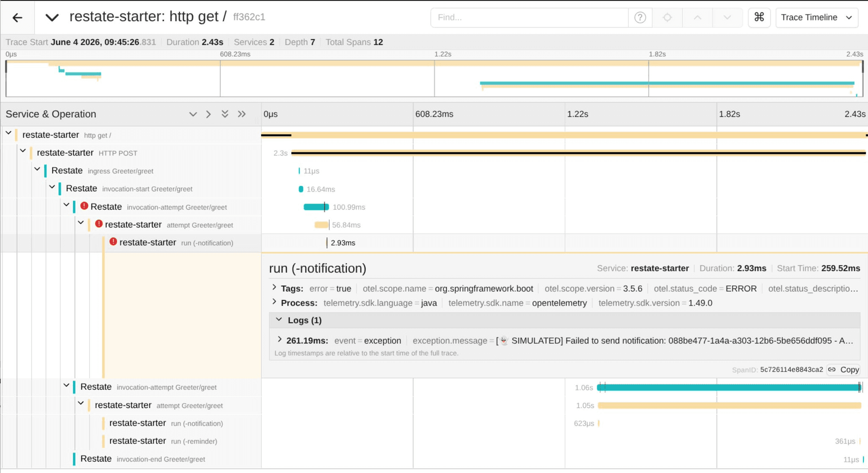
Task: Expand the Process section in span detail
Action: 274,302
